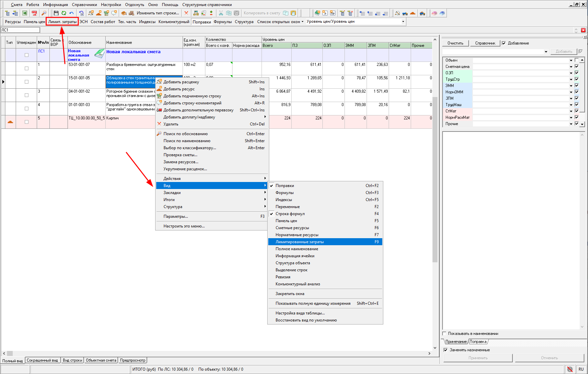Viewport: 588px width, 374px height.
Task: Click the blue undo arrow icon
Action: pyautogui.click(x=71, y=13)
